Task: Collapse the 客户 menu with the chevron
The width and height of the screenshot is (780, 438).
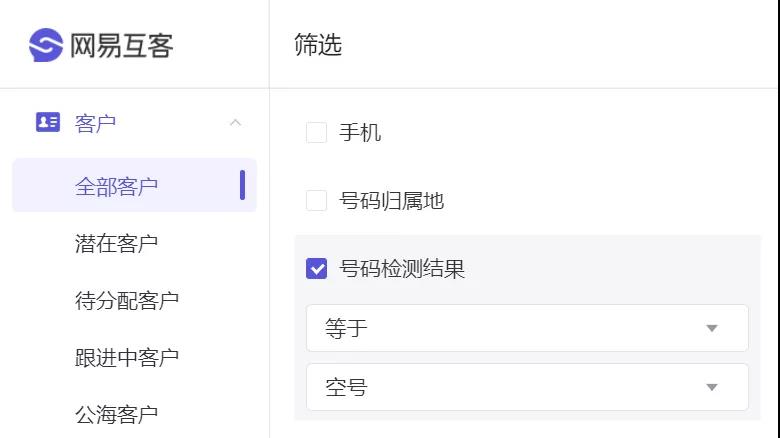Action: click(235, 122)
